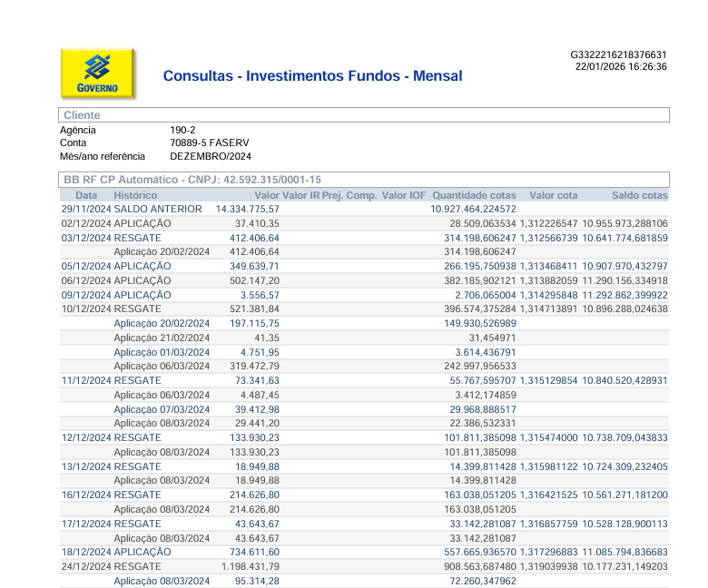The height and width of the screenshot is (588, 708).
Task: Select cota value 1,312566739
Action: 548,238
